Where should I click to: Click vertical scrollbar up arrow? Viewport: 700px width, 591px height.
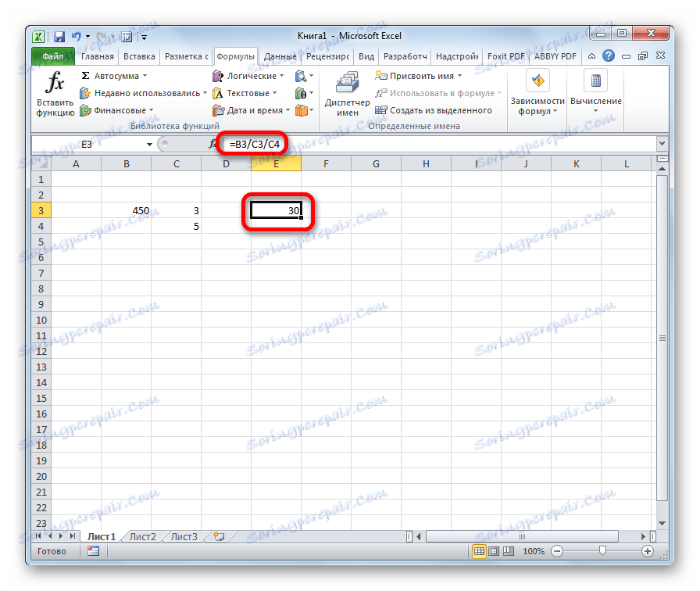pos(662,169)
